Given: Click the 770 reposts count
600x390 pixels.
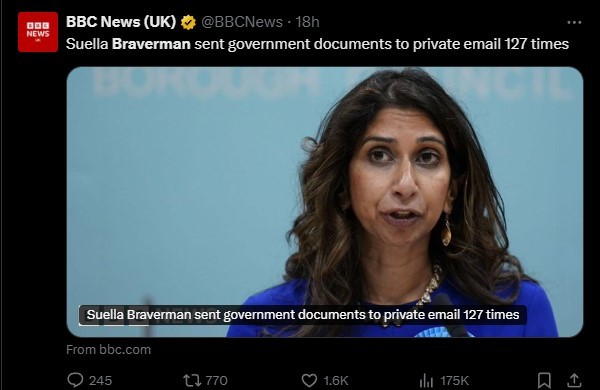Looking at the screenshot, I should [217, 380].
